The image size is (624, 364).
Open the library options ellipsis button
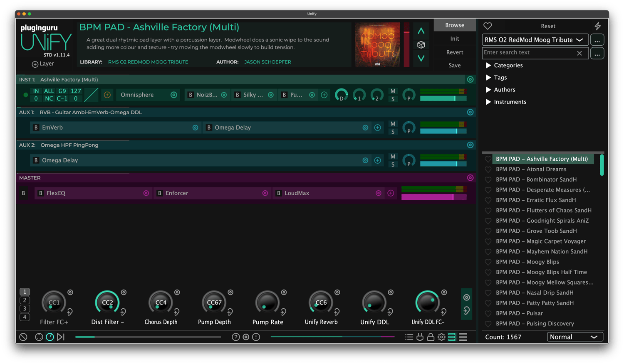coord(597,40)
